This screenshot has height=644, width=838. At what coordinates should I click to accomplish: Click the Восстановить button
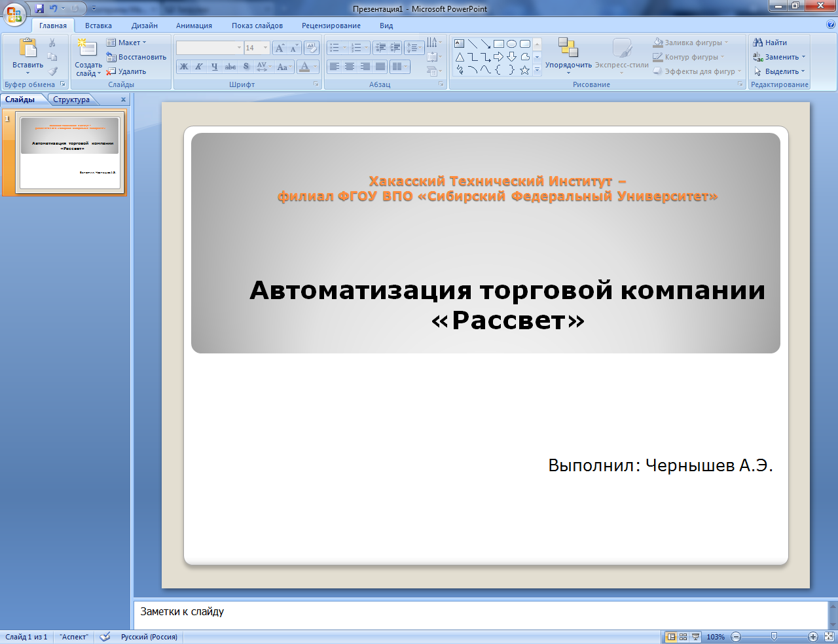click(x=137, y=57)
